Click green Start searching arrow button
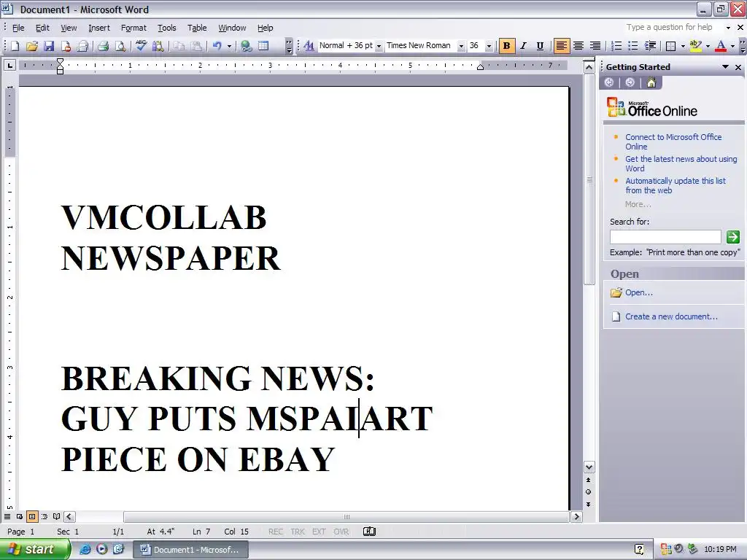This screenshot has height=560, width=747. pyautogui.click(x=732, y=237)
